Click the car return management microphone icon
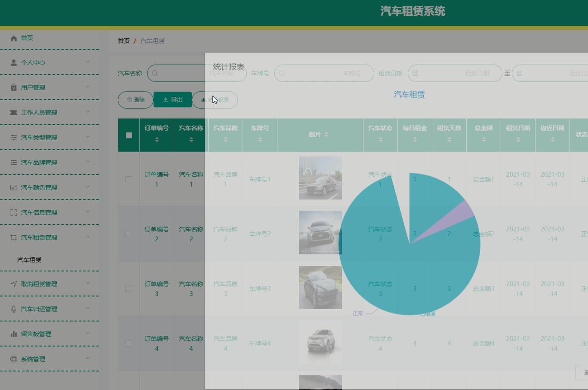 [14, 309]
